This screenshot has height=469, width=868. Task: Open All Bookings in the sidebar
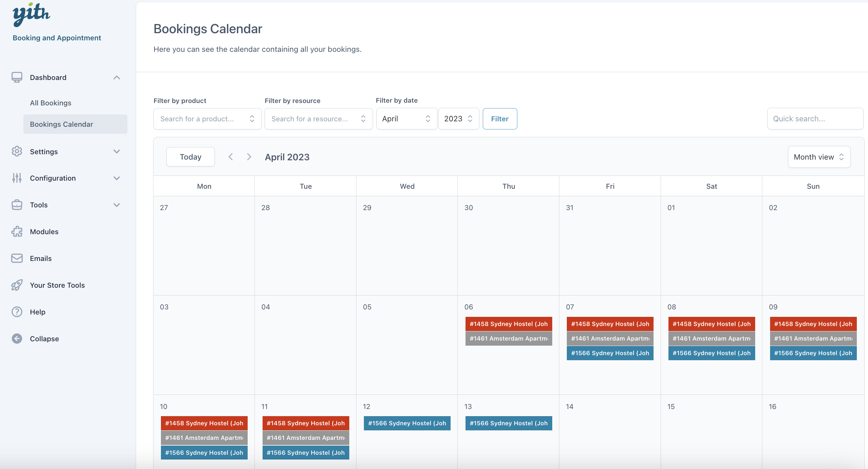(50, 103)
